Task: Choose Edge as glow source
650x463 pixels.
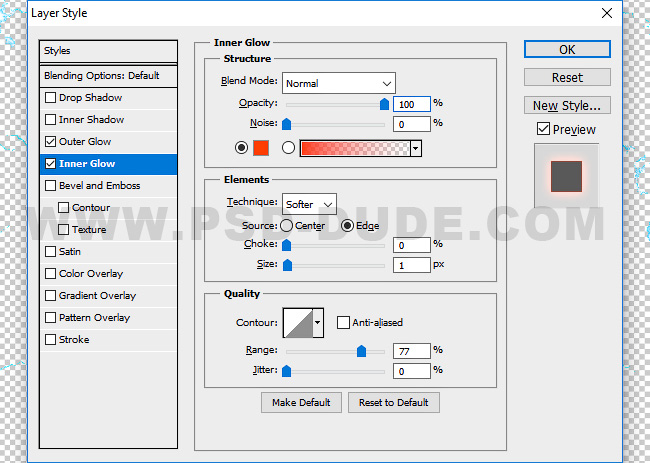Action: (x=347, y=225)
